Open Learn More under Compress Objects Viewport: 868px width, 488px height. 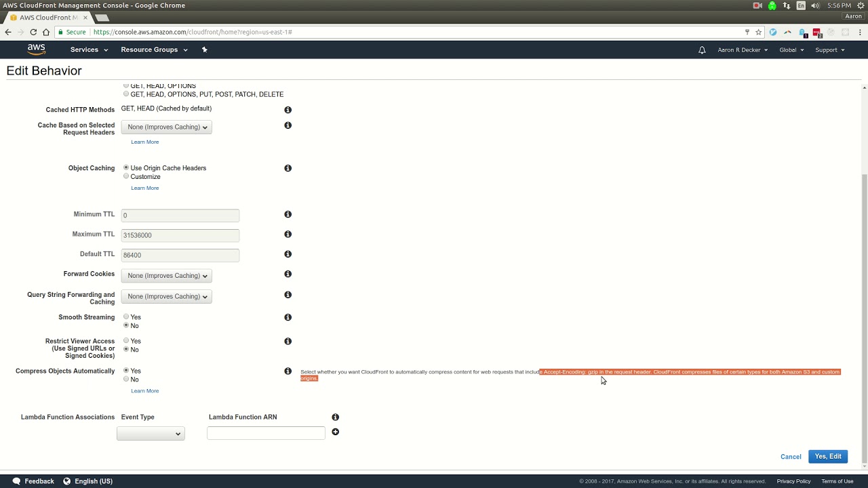click(144, 391)
